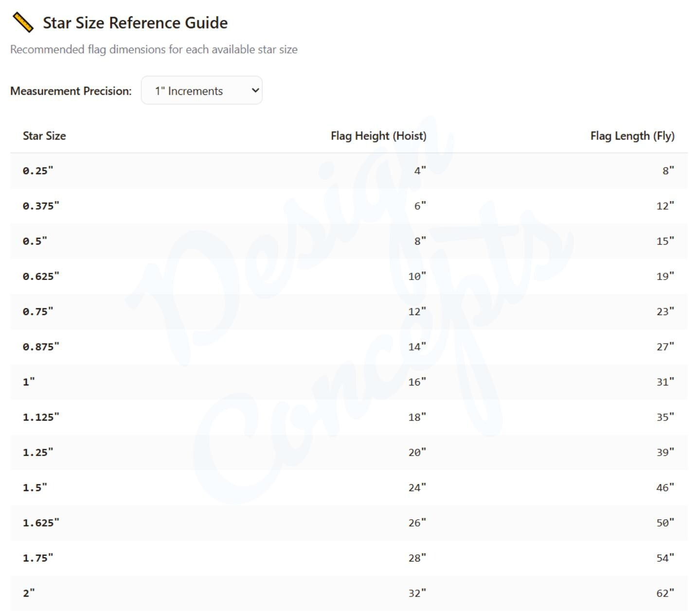Click the 23" fly length value
Viewport: 697px width, 616px height.
(665, 312)
